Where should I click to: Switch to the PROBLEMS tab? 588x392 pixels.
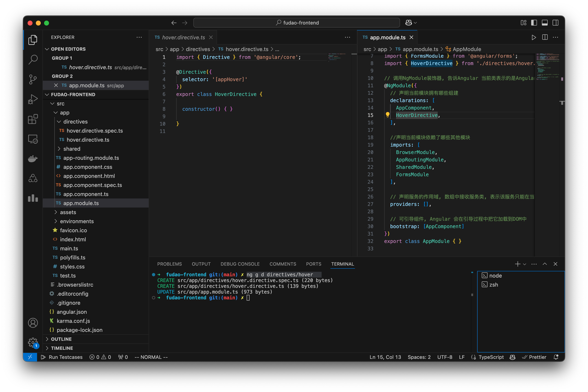pos(169,264)
